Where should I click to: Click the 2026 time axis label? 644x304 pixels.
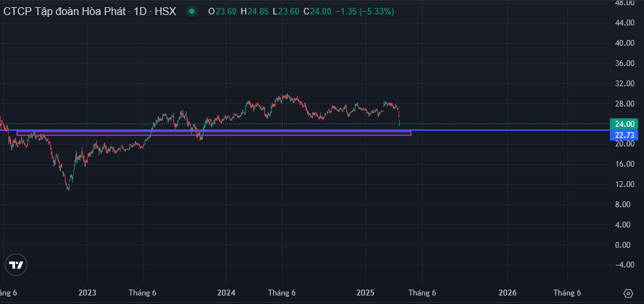pyautogui.click(x=507, y=293)
